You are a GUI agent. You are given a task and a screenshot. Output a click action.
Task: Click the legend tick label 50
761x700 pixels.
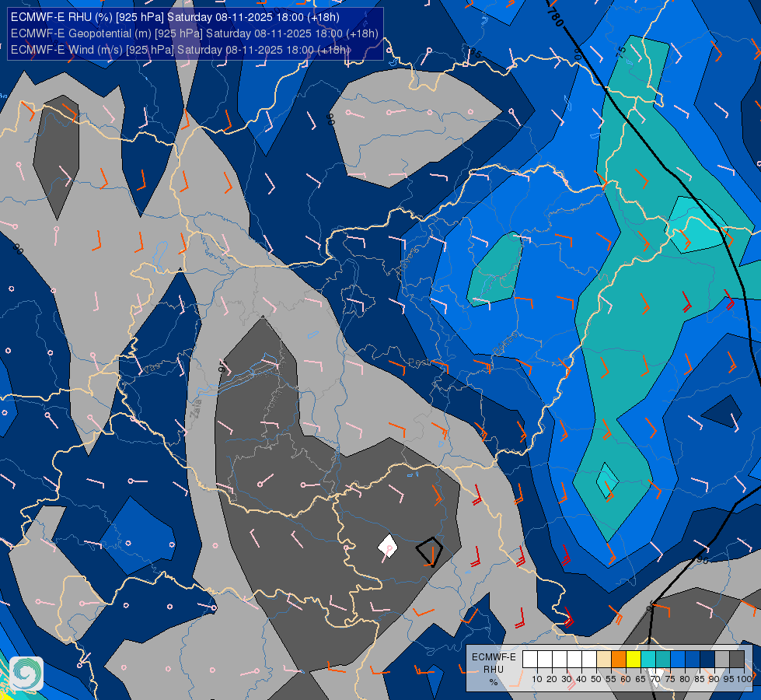pyautogui.click(x=596, y=679)
